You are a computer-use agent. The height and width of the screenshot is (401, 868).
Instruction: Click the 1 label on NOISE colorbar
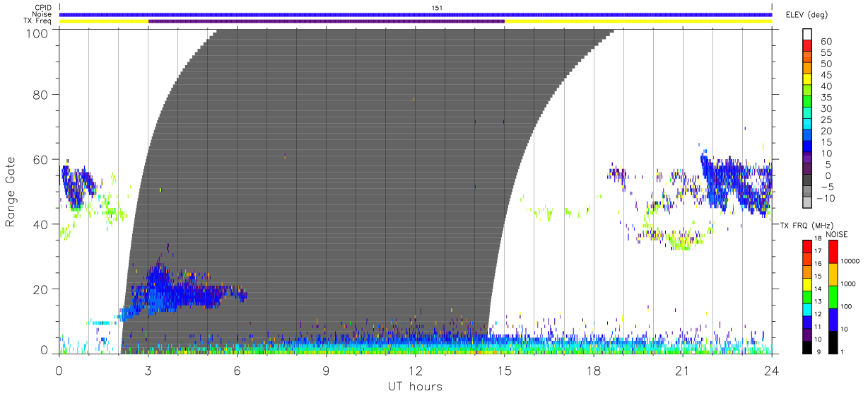coord(843,351)
